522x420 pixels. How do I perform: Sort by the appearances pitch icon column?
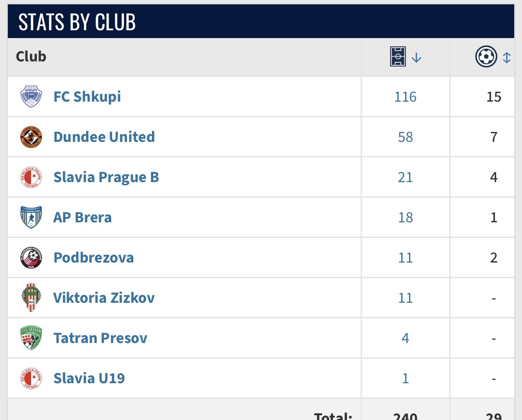(x=398, y=57)
